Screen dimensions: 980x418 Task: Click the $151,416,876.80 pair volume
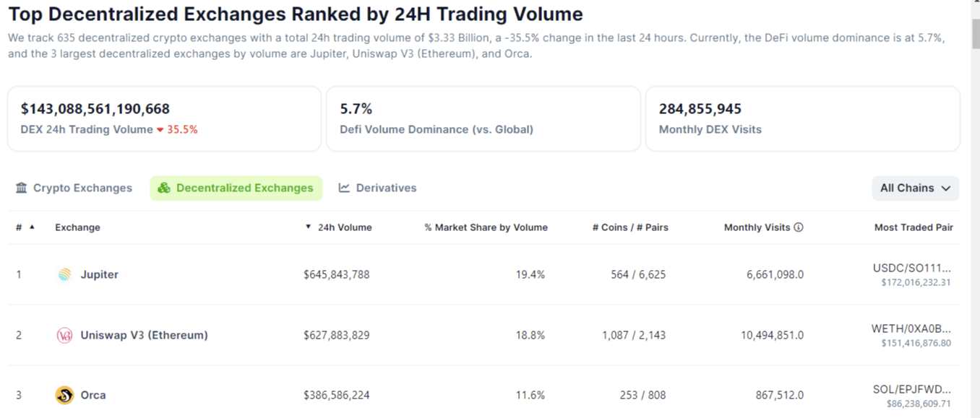pyautogui.click(x=916, y=344)
